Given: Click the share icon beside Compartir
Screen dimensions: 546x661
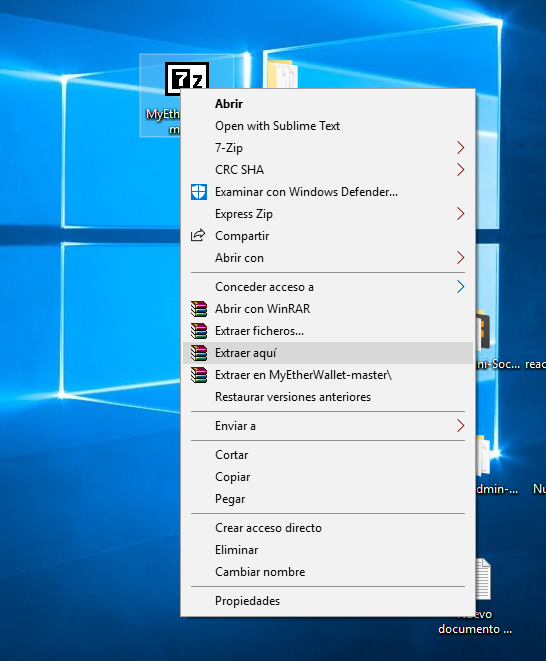Looking at the screenshot, I should (198, 235).
